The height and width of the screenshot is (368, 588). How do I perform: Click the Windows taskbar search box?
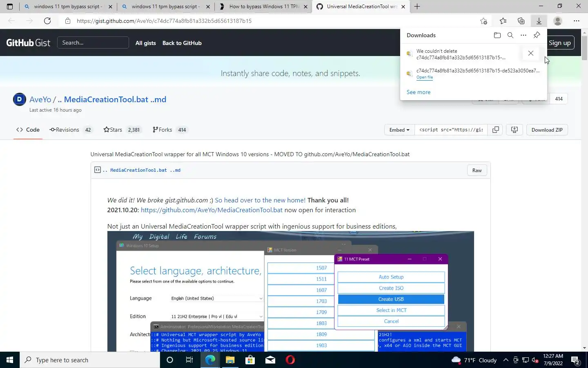90,360
